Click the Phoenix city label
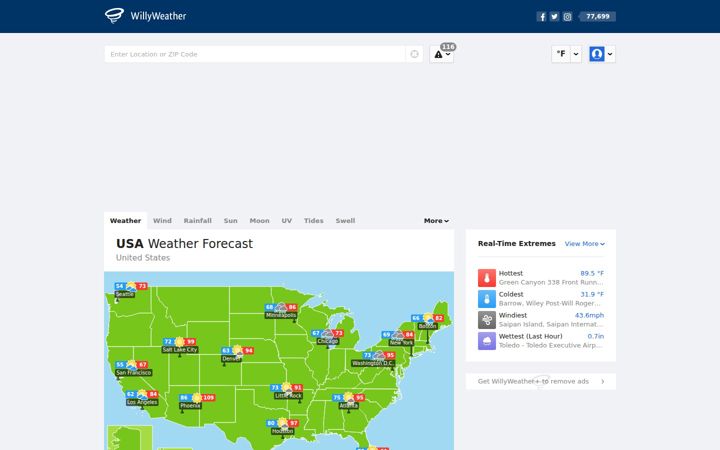Screen dimensions: 720x450 [190, 406]
